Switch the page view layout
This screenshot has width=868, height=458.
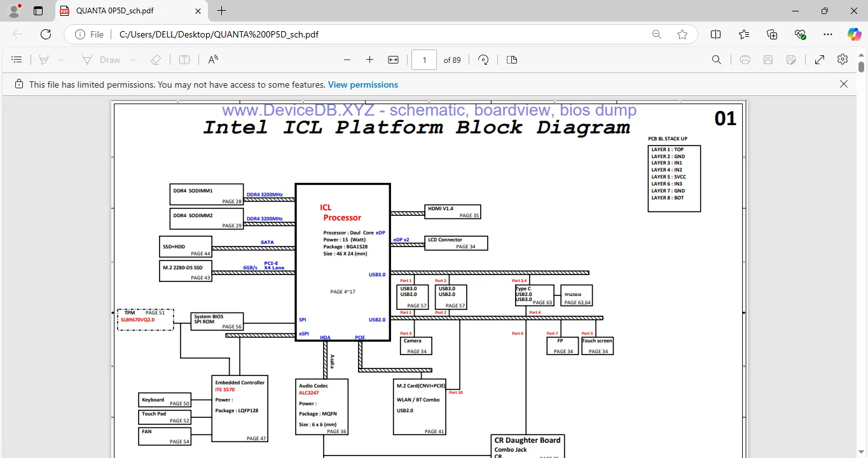coord(512,60)
